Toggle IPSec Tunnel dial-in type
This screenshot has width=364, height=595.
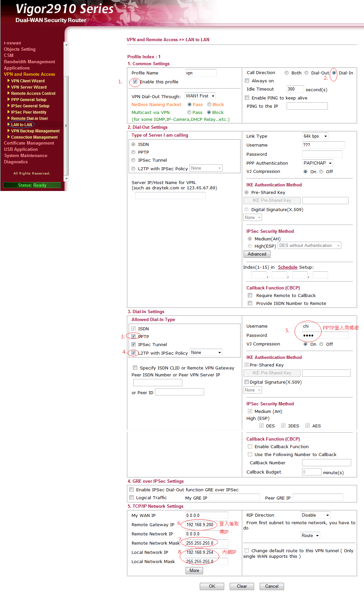coord(134,344)
